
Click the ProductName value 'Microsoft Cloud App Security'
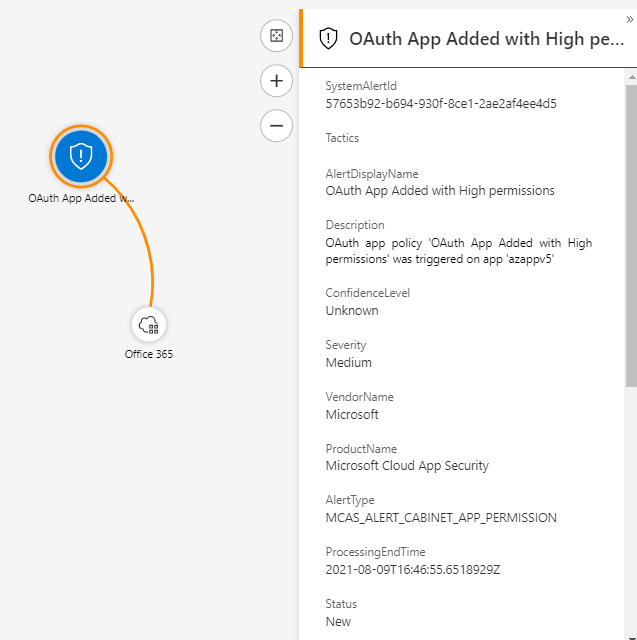coord(407,466)
